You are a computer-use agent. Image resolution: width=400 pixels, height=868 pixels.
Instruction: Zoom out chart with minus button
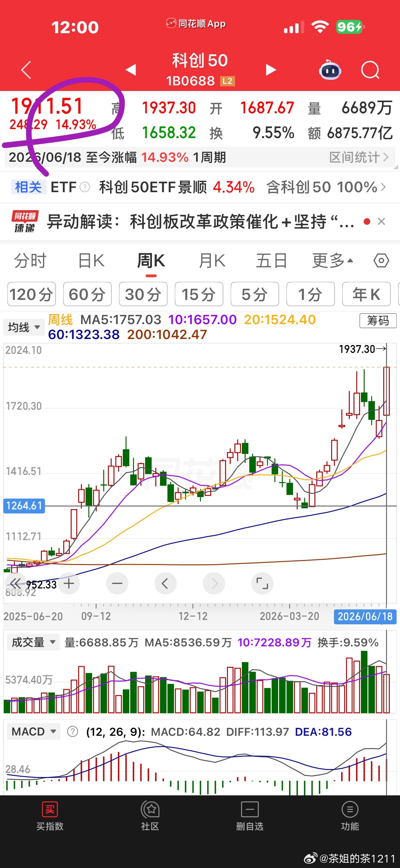click(x=117, y=583)
